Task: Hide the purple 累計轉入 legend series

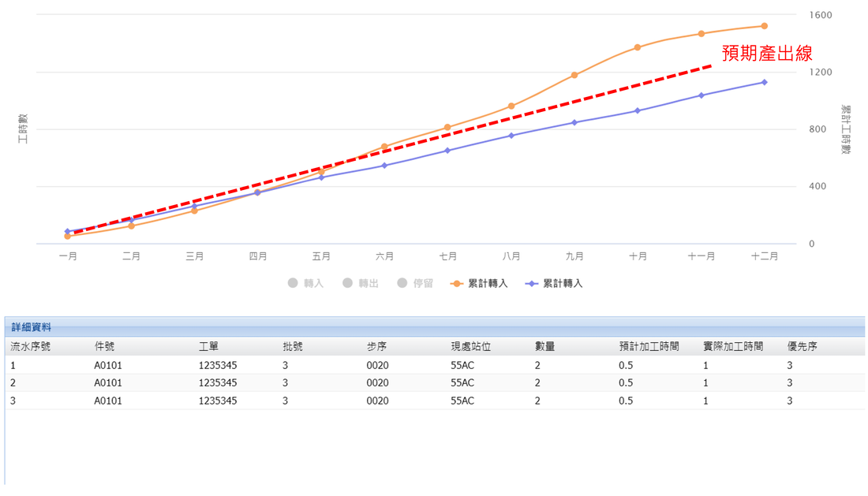Action: click(x=554, y=283)
